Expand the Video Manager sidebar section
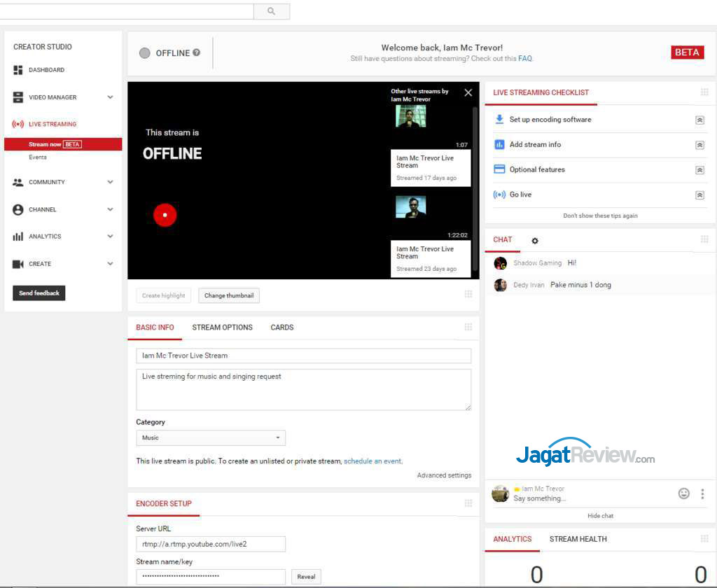Viewport: 717px width, 588px height. tap(110, 97)
